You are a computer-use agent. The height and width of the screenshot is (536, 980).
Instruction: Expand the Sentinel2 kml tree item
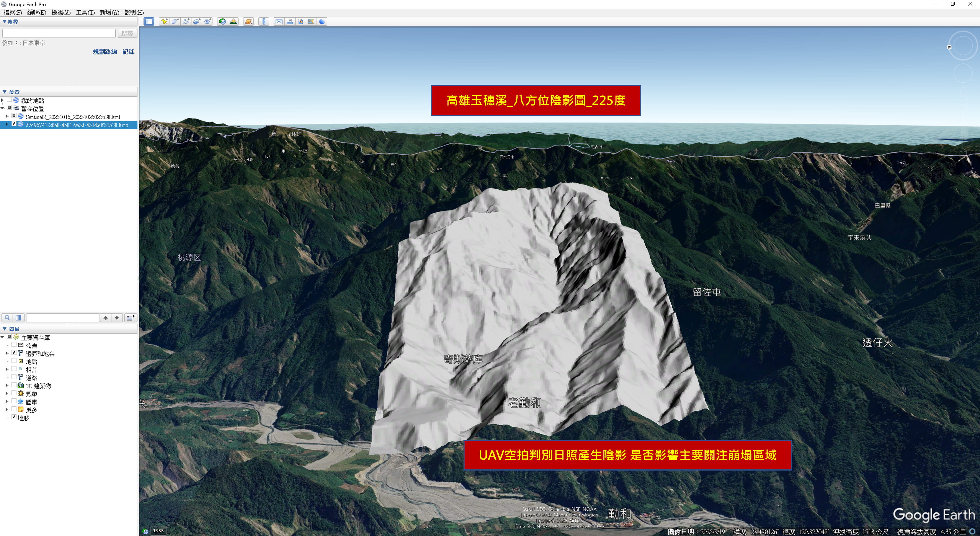click(6, 116)
